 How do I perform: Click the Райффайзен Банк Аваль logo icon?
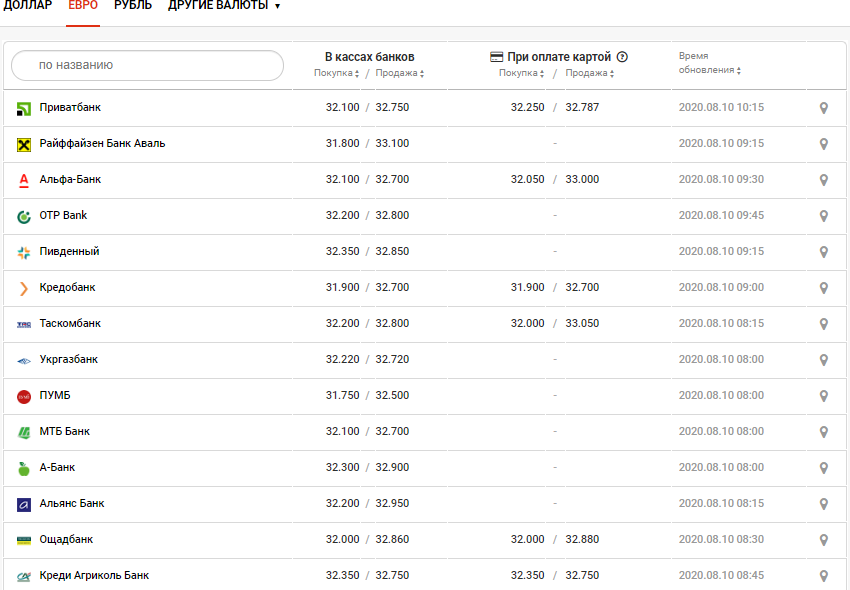pos(24,145)
